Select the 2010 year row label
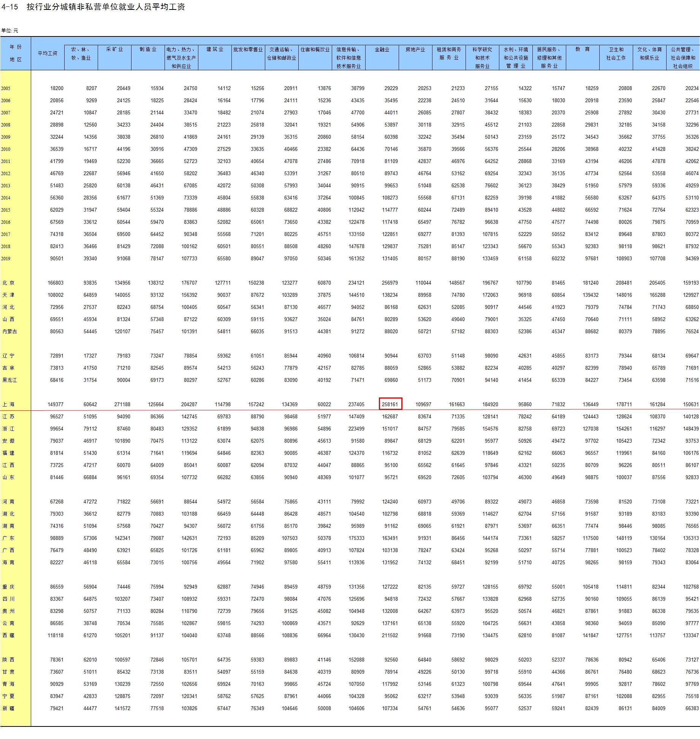This screenshot has width=700, height=739. pos(6,149)
